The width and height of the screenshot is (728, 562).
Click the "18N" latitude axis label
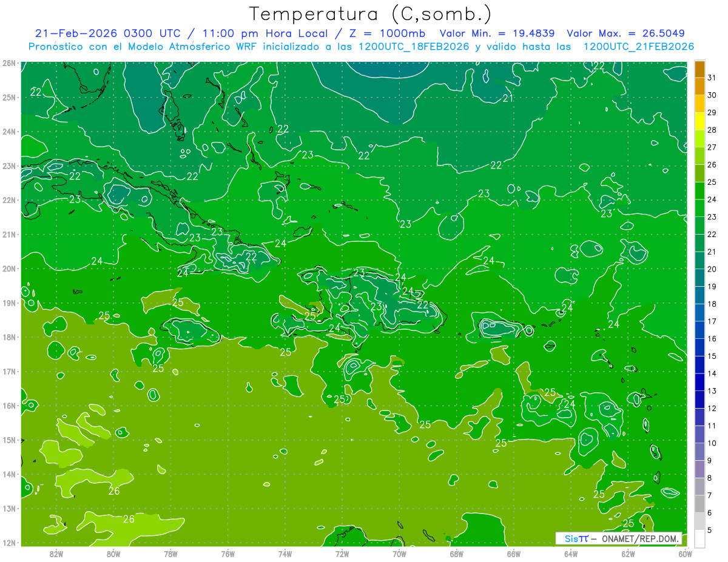[9, 337]
